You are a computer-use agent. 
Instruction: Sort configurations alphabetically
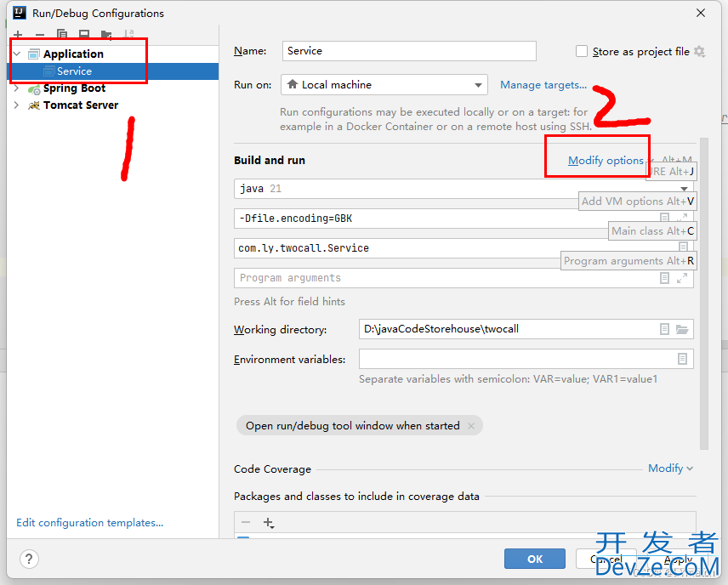[128, 34]
